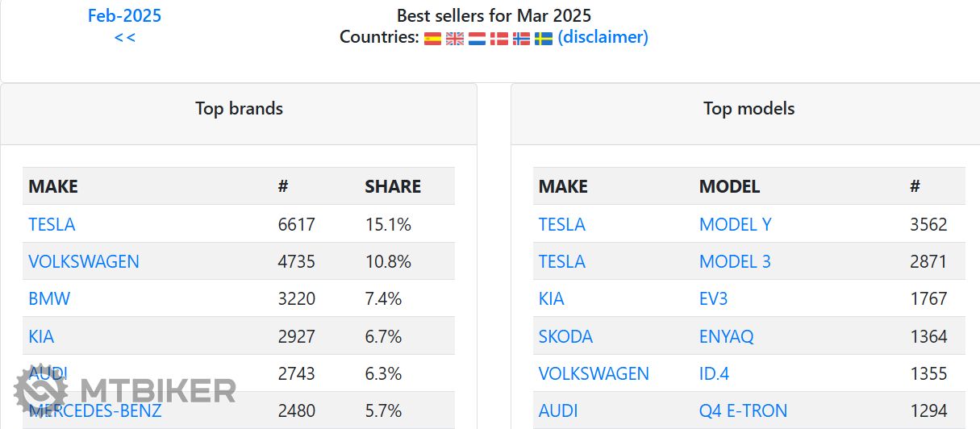Open the disclaimer link
Viewport: 980px width, 429px height.
[603, 37]
